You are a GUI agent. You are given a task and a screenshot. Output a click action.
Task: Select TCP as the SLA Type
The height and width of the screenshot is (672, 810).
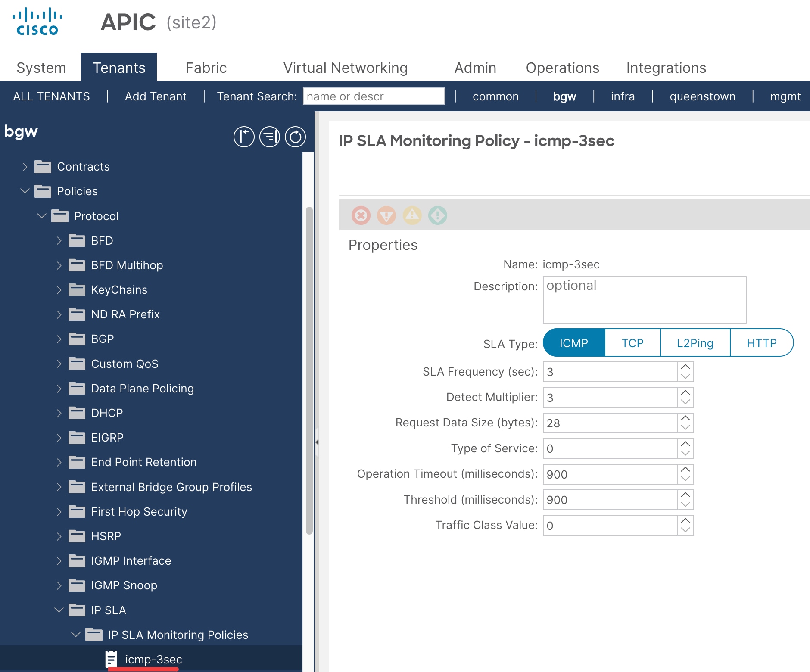(x=632, y=343)
